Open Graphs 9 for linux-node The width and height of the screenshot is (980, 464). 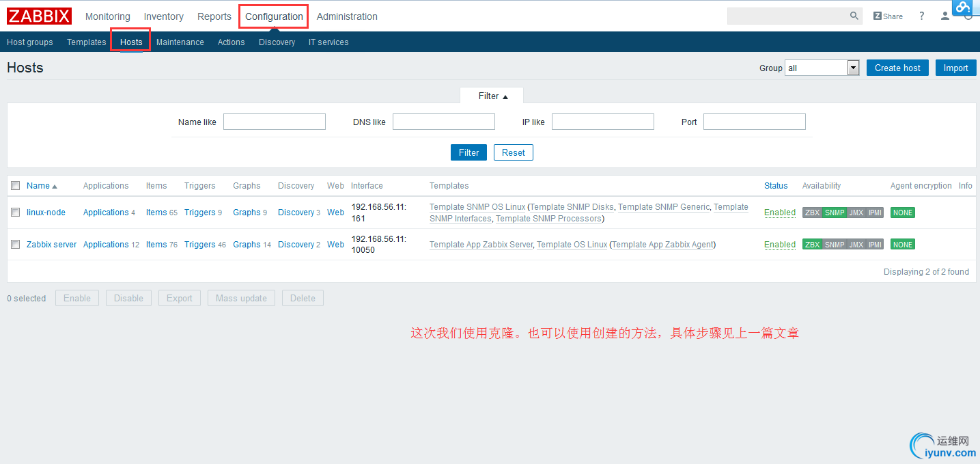pyautogui.click(x=247, y=213)
